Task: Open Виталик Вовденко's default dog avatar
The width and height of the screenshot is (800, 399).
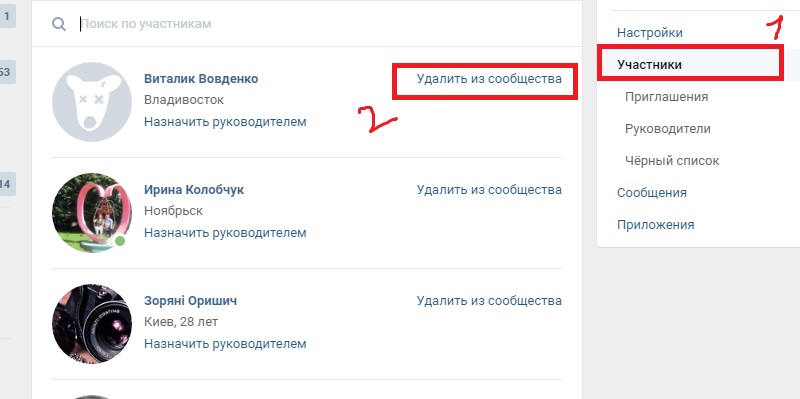Action: pos(92,102)
